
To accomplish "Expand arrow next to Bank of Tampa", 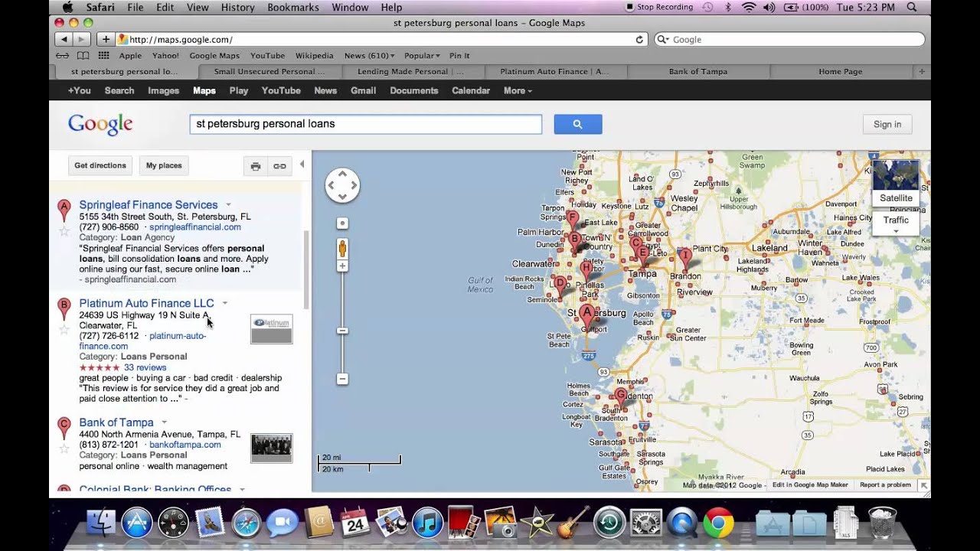I will [164, 422].
